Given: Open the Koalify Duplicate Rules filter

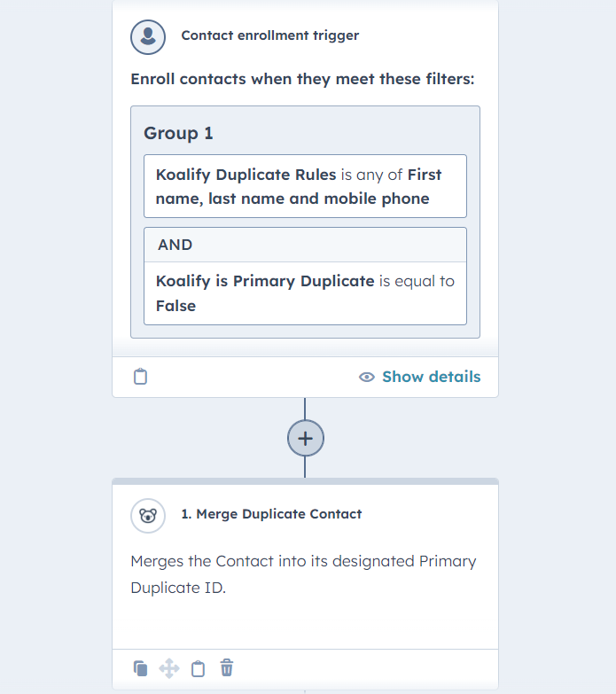Looking at the screenshot, I should point(305,186).
